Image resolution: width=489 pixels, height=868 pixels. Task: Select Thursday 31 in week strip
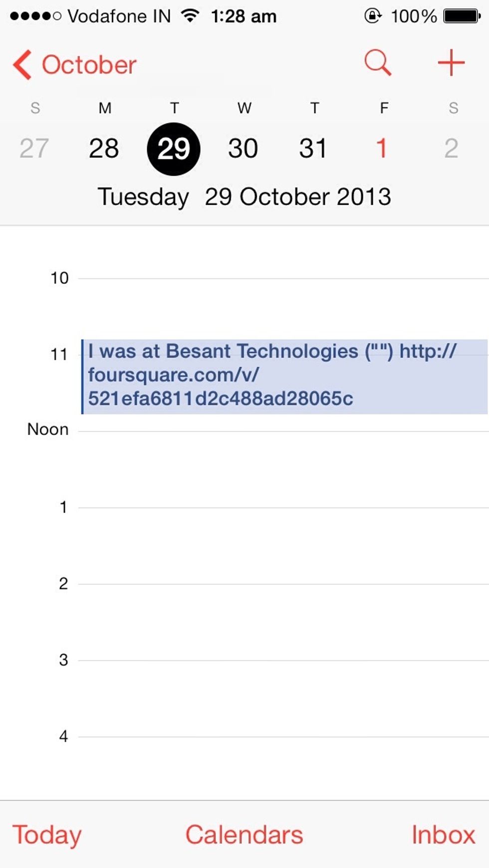[313, 148]
